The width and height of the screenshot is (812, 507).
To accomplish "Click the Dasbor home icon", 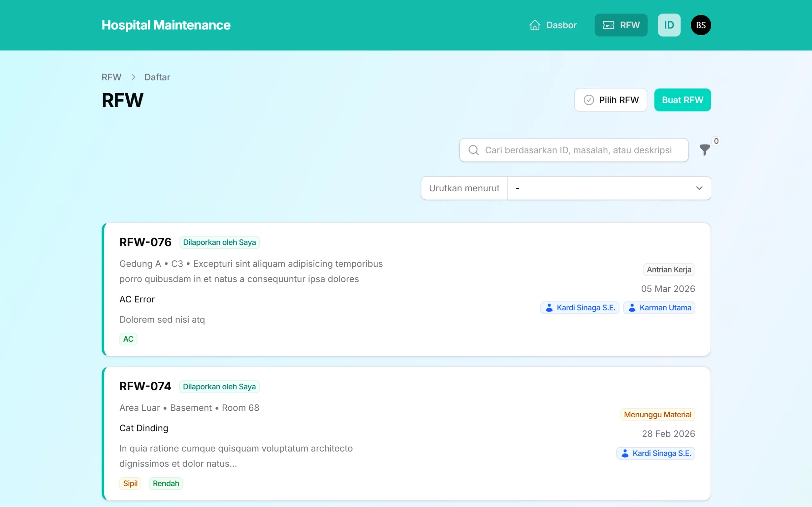I will coord(535,25).
